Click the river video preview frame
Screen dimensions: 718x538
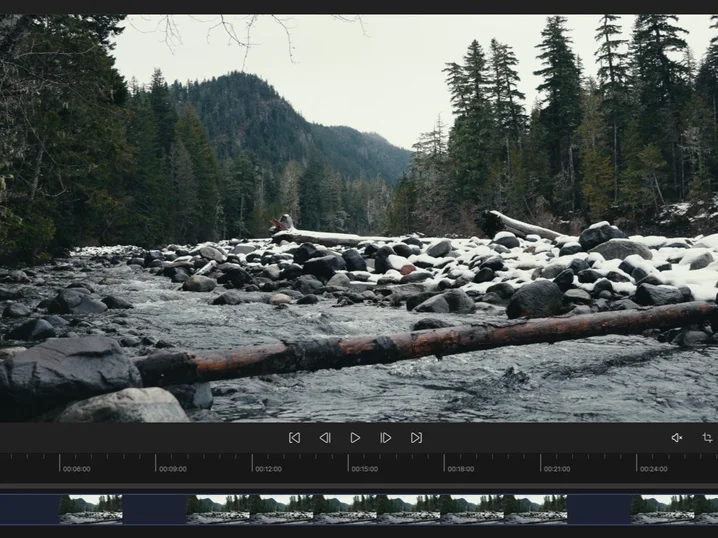pyautogui.click(x=359, y=218)
